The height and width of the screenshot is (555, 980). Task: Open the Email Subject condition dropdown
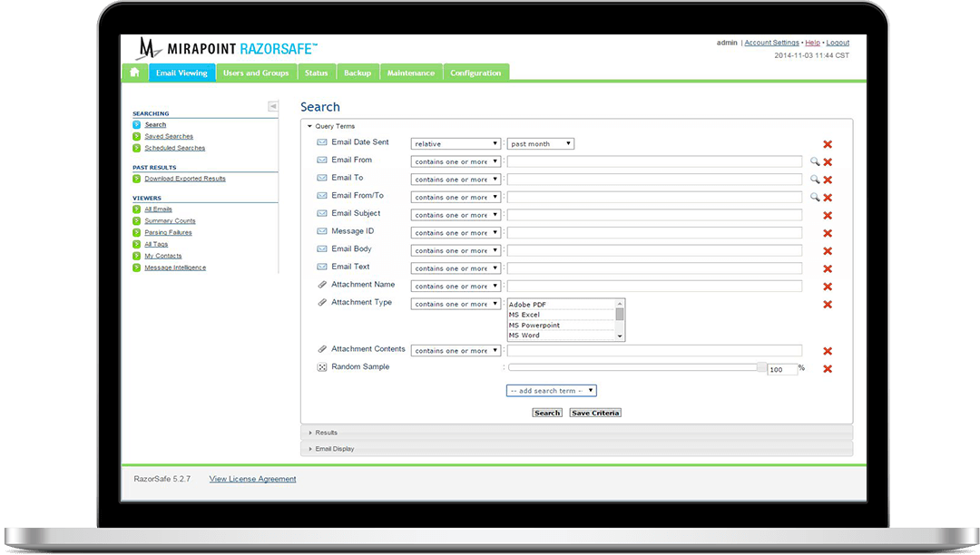456,215
